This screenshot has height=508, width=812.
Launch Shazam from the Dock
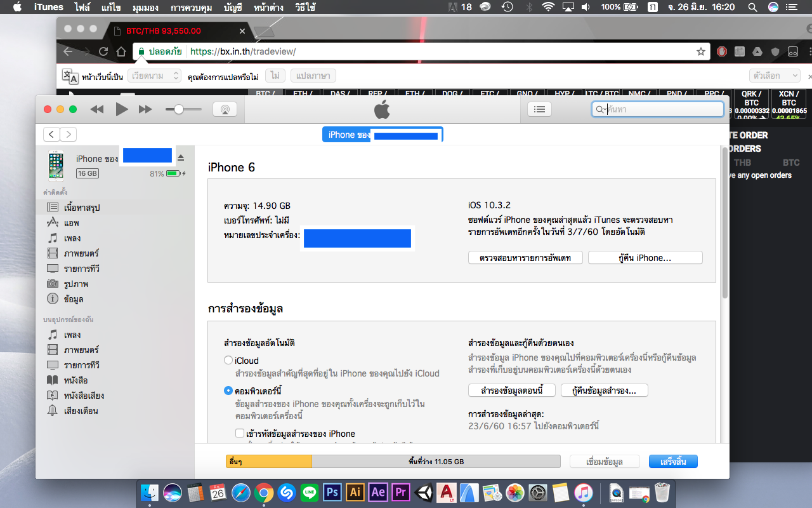point(287,492)
